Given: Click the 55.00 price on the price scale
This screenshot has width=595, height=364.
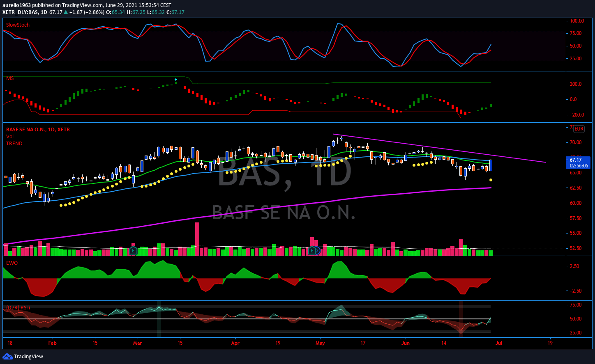Looking at the screenshot, I should 576,233.
